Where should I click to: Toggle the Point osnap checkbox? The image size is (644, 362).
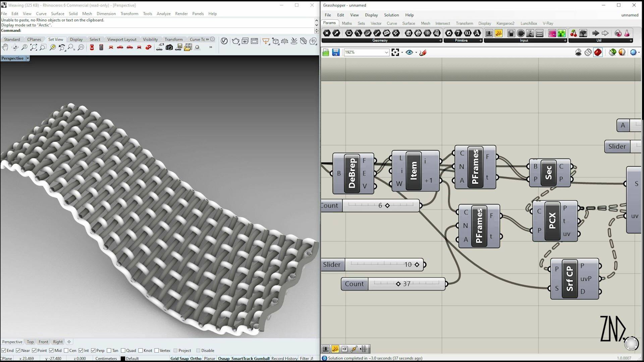34,351
